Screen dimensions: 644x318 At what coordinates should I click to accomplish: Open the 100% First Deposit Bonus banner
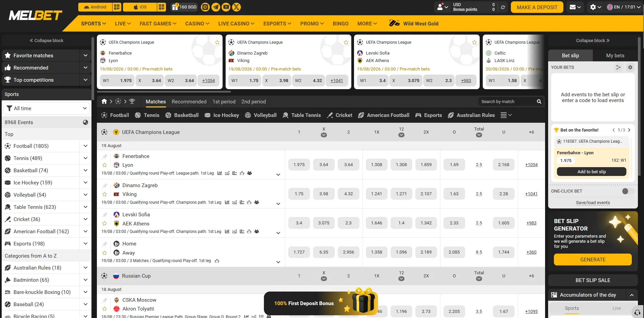pos(321,303)
